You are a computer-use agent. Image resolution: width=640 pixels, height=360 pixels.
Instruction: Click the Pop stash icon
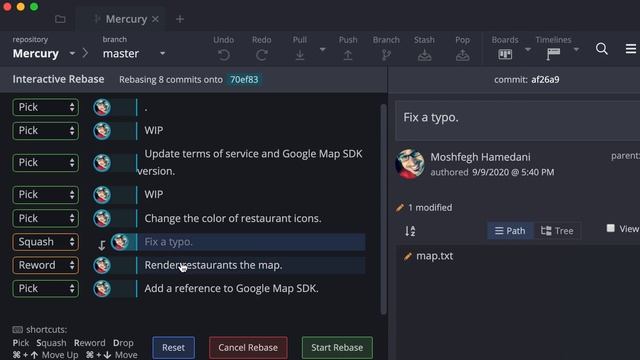[x=462, y=55]
